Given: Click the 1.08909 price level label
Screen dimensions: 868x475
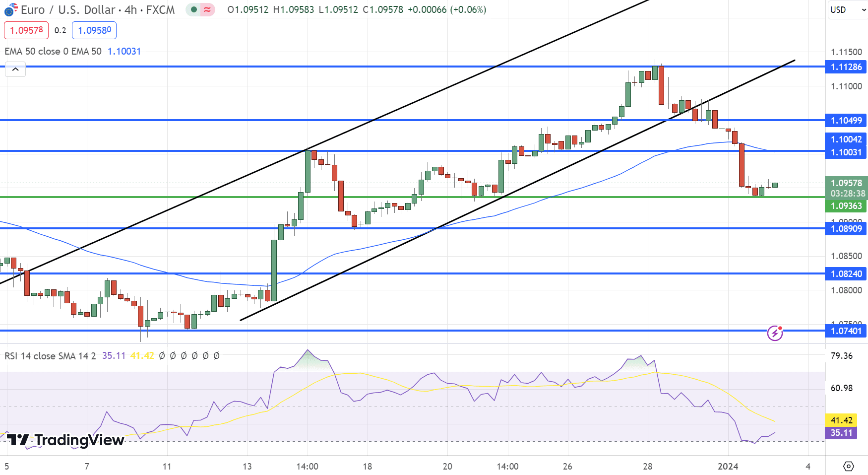Looking at the screenshot, I should click(846, 229).
